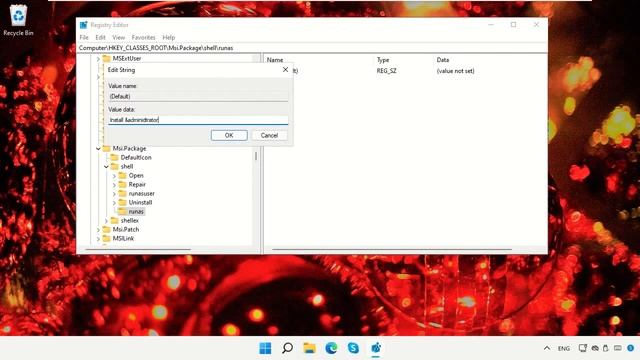Click the REG_SZ type cell
Viewport: 640px width, 360px height.
(x=387, y=71)
